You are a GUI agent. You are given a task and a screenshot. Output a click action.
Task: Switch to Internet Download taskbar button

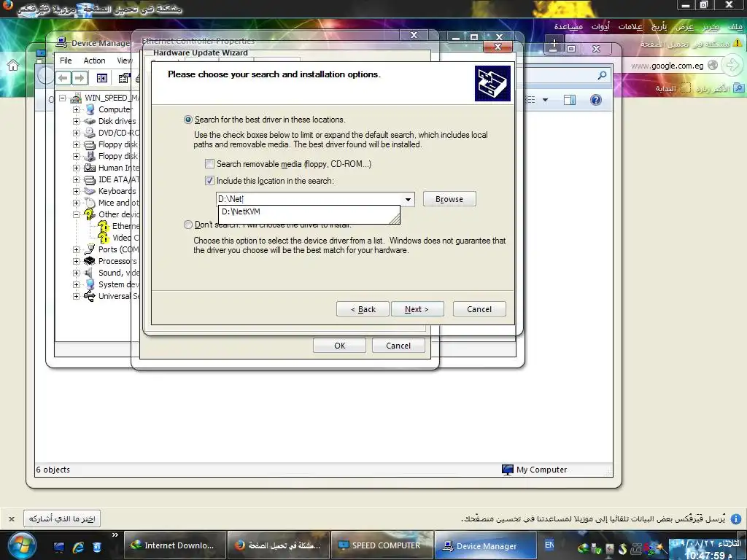tap(174, 545)
